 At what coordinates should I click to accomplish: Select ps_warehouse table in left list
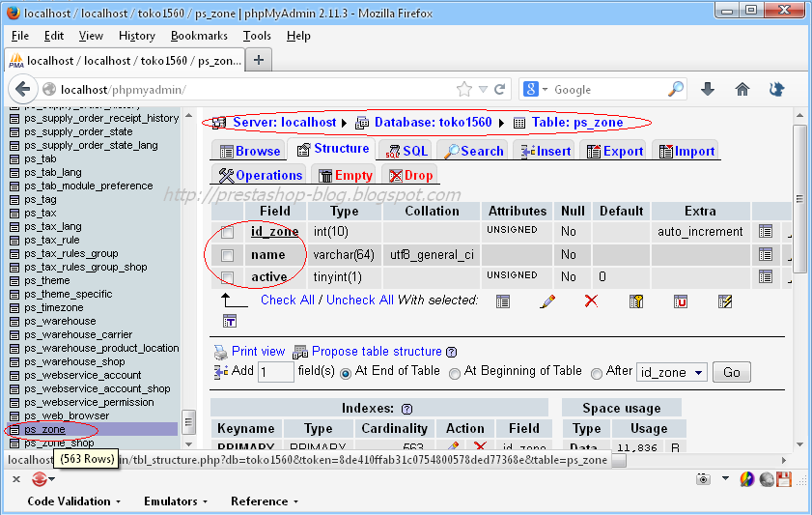click(60, 321)
